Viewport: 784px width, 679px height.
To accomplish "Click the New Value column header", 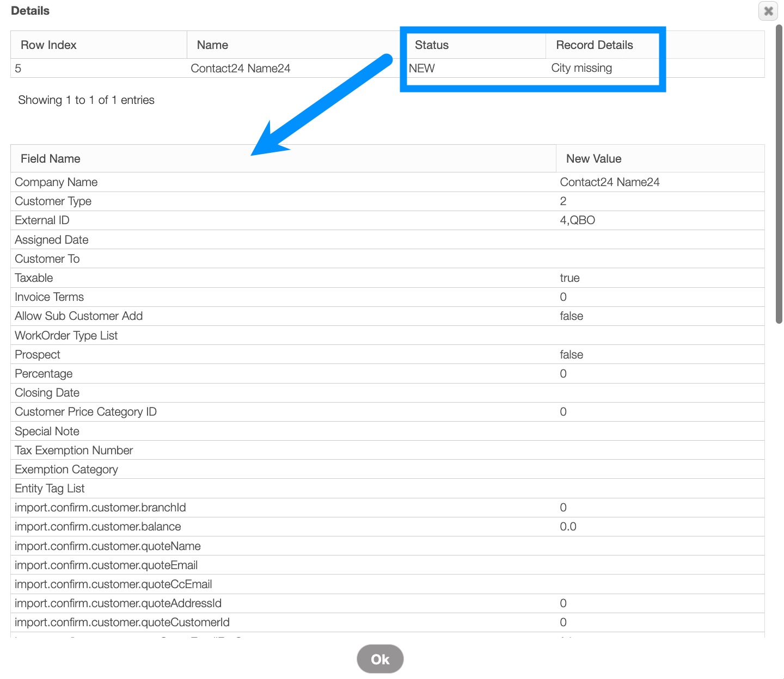I will [x=593, y=159].
